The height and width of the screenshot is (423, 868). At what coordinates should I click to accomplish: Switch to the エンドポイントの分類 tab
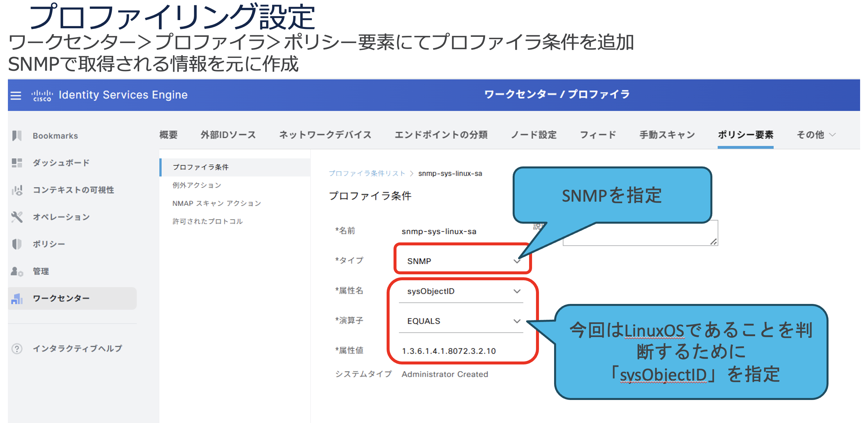coord(441,135)
